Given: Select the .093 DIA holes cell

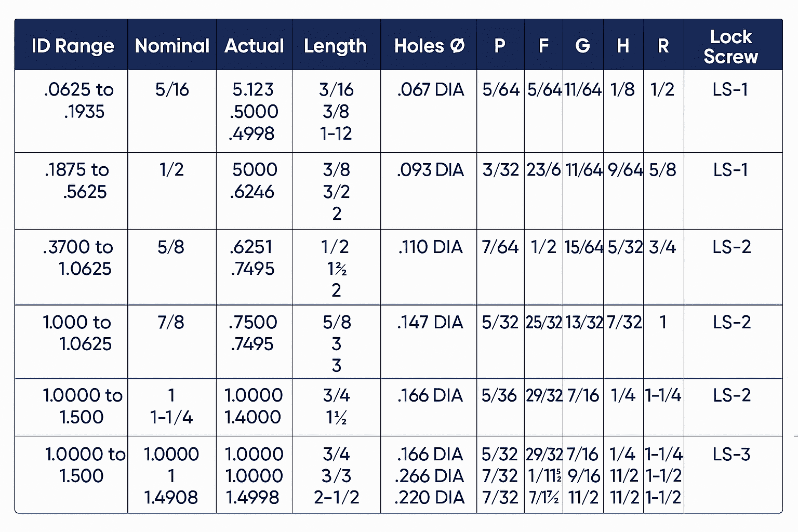Looking at the screenshot, I should point(430,170).
